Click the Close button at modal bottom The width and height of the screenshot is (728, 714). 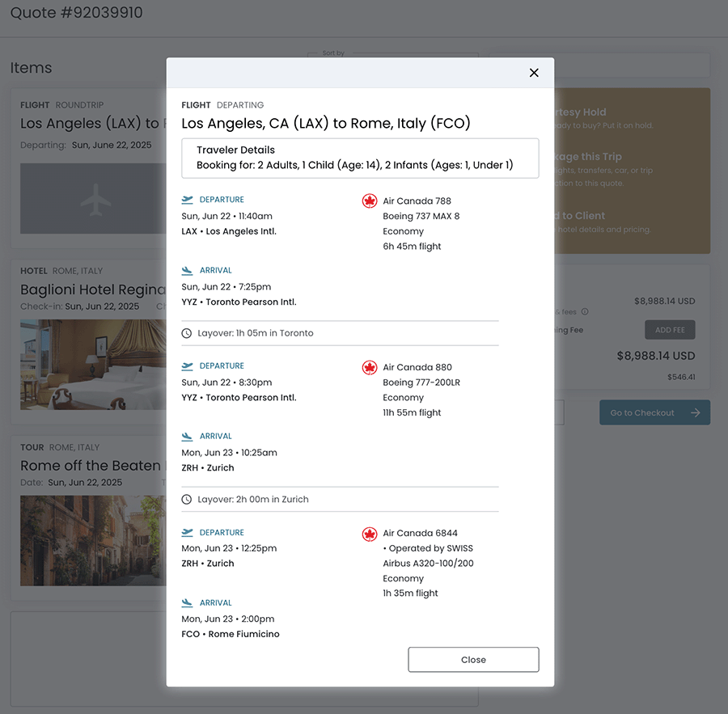tap(473, 660)
